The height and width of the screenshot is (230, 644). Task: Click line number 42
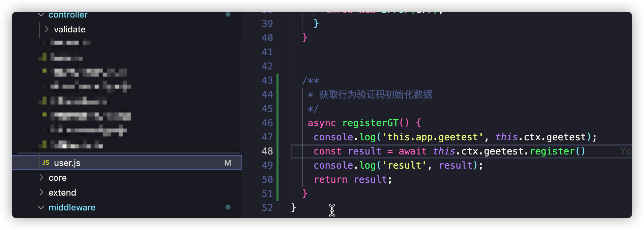coord(267,66)
